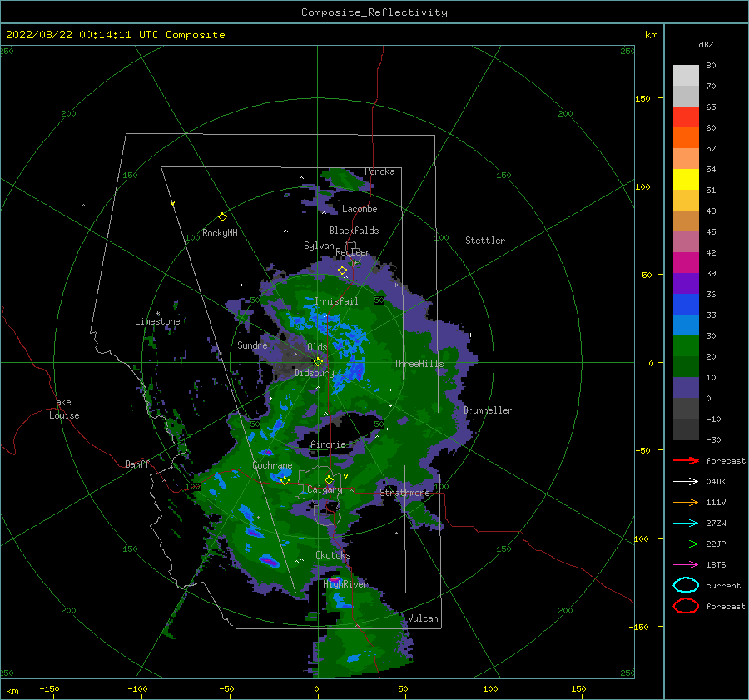This screenshot has width=749, height=700.
Task: Select the 54 dBZ yellow swatch
Action: [686, 179]
